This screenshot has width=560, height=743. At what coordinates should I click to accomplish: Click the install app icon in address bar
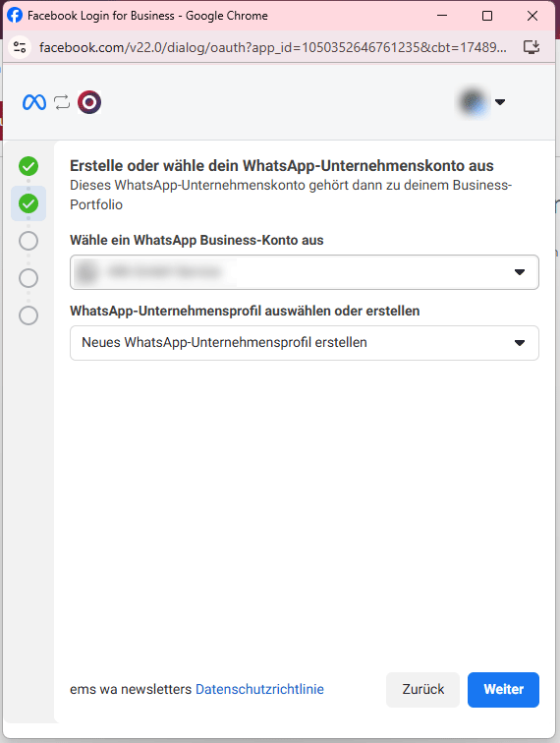coord(532,47)
